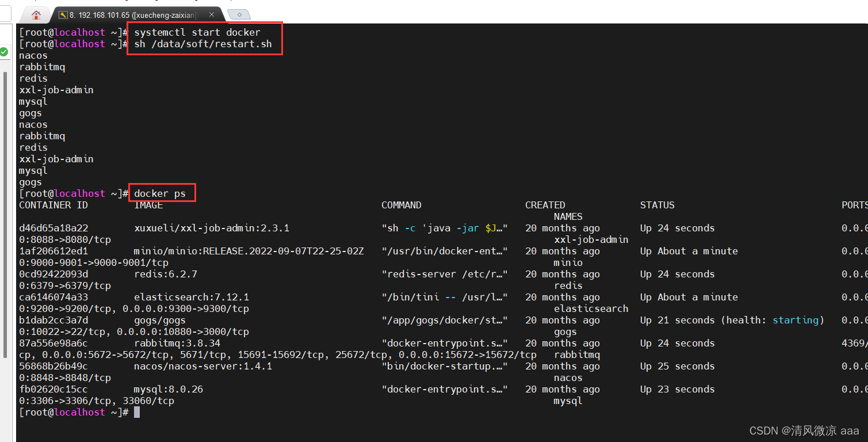Click the green checkmark icon at left edge
The height and width of the screenshot is (442, 868).
pyautogui.click(x=3, y=52)
